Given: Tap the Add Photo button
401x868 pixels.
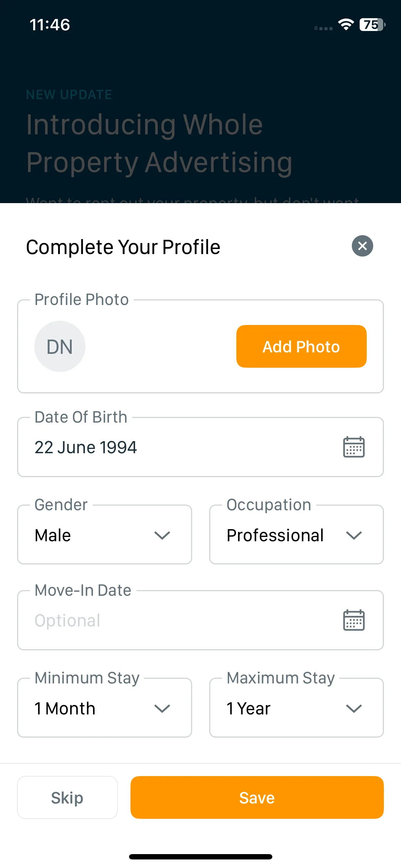Looking at the screenshot, I should click(301, 346).
